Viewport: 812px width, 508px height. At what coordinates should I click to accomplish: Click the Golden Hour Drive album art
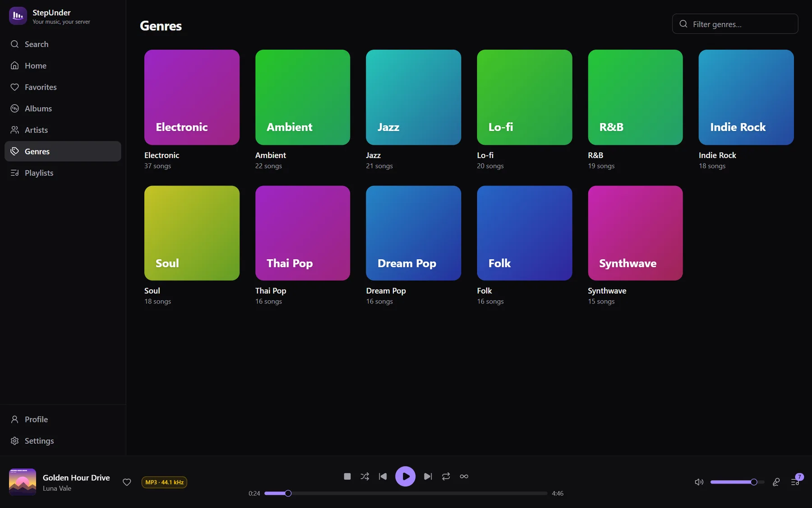point(23,482)
